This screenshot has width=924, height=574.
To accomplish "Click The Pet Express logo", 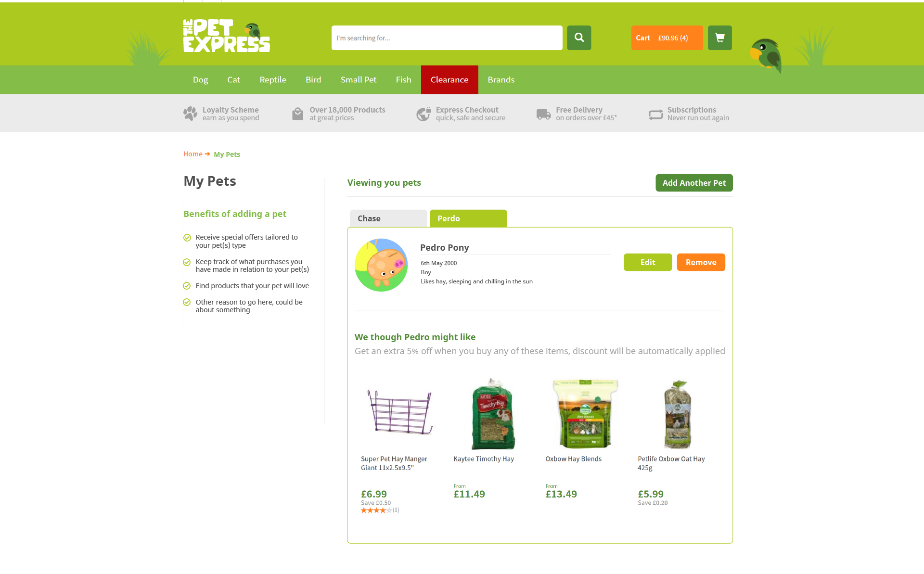I will pos(227,36).
